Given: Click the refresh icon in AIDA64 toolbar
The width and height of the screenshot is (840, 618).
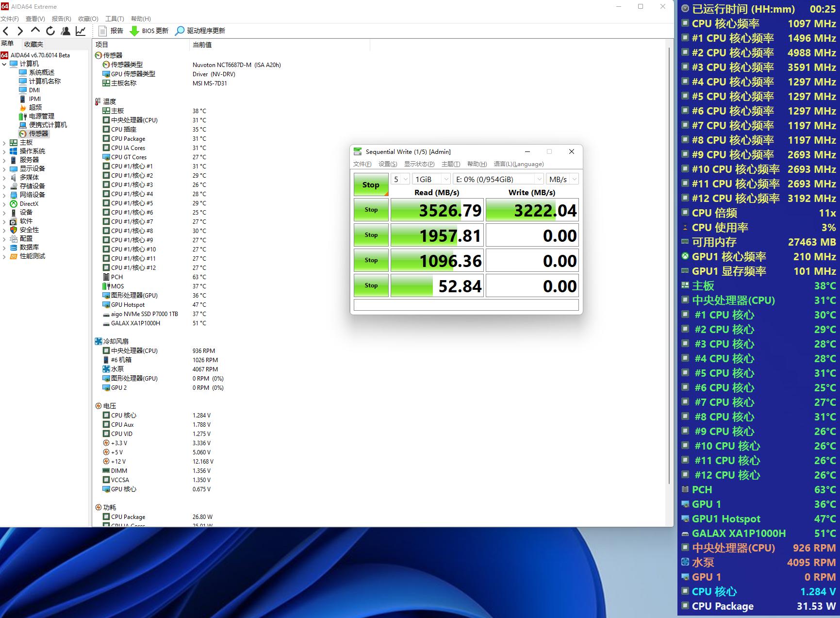Looking at the screenshot, I should 50,31.
